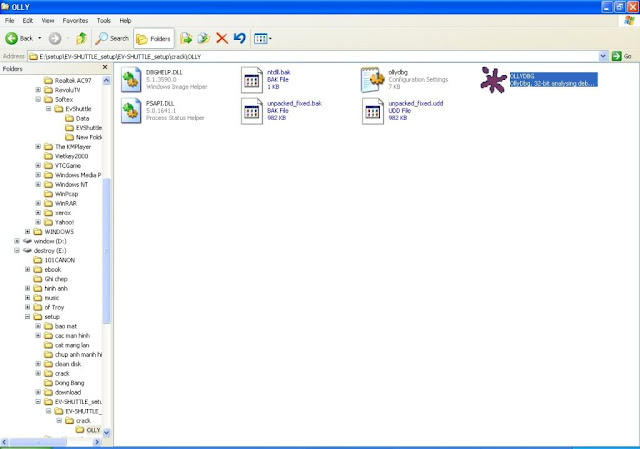The height and width of the screenshot is (449, 640).
Task: Expand The KMPlayer folder node
Action: 38,147
